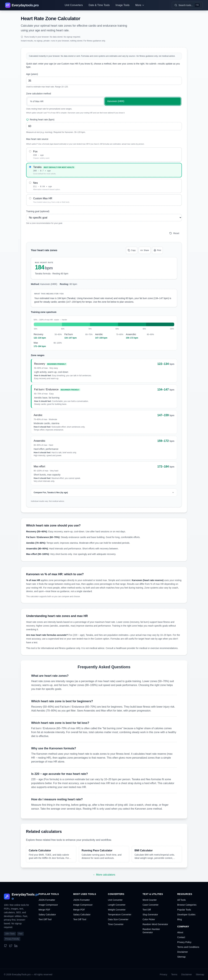
Task: Select the Nes formula radio option
Action: click(x=30, y=183)
